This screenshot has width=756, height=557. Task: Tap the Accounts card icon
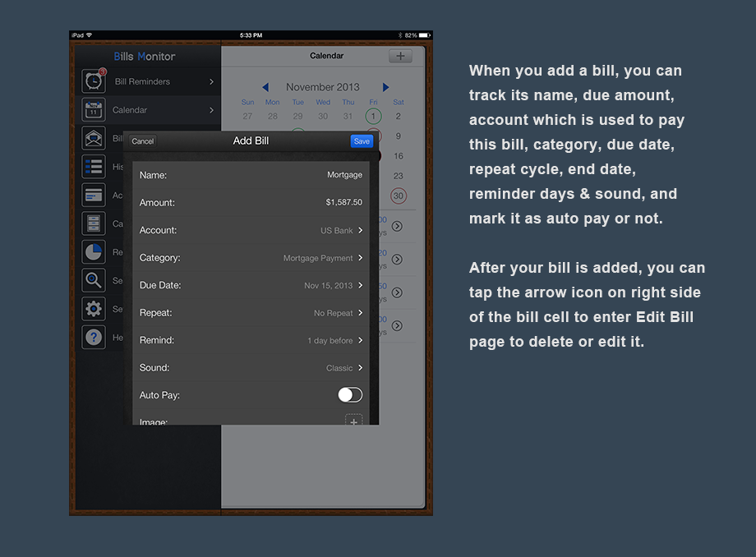[94, 195]
